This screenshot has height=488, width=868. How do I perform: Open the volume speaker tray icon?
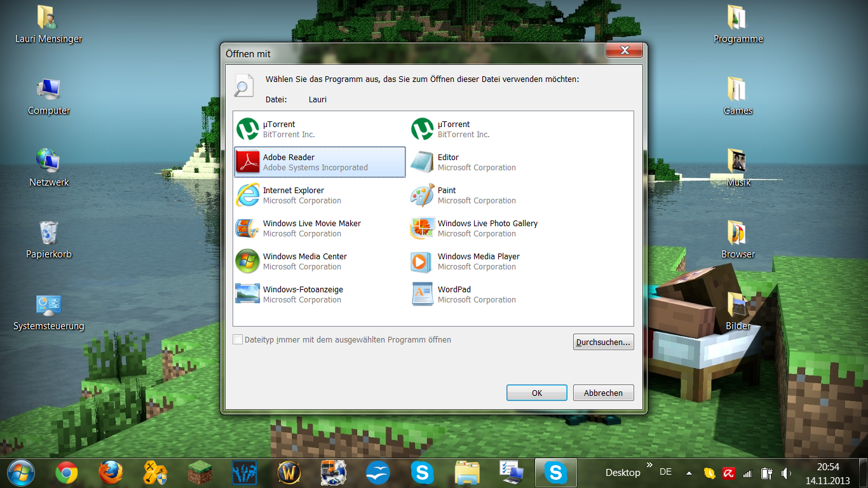(x=786, y=473)
